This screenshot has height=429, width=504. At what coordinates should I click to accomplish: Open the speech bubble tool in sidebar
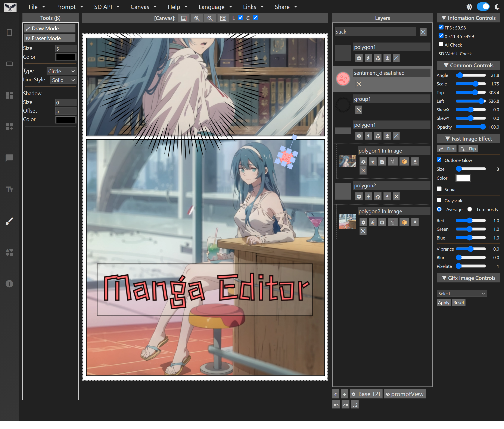pyautogui.click(x=9, y=158)
